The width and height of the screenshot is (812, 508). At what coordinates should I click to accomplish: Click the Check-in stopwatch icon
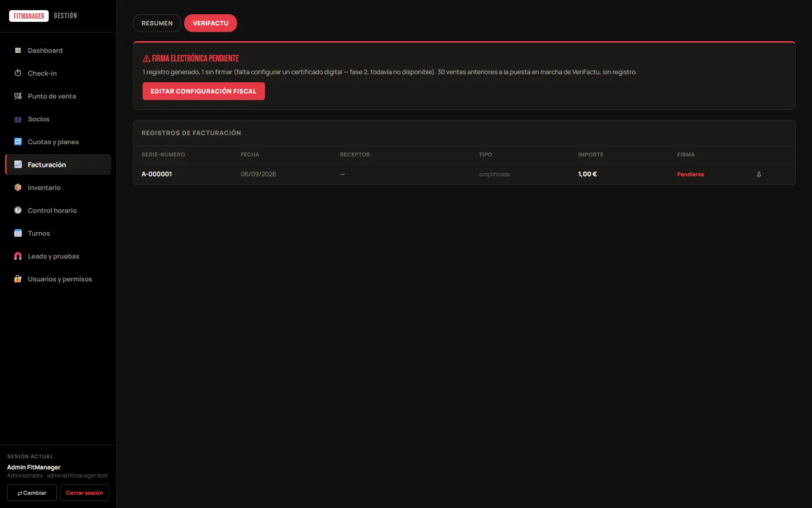click(x=18, y=73)
